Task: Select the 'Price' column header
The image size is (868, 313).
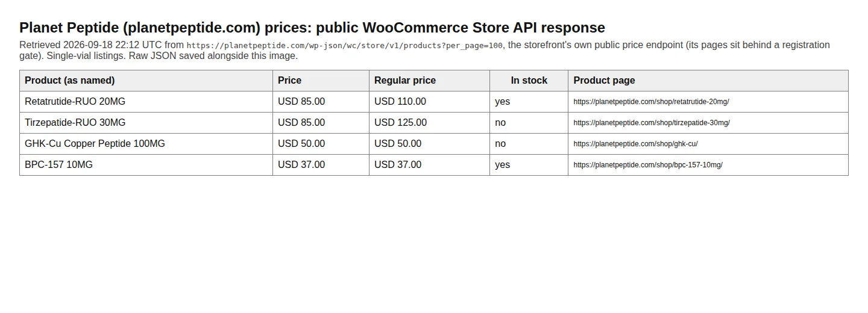Action: click(x=321, y=81)
